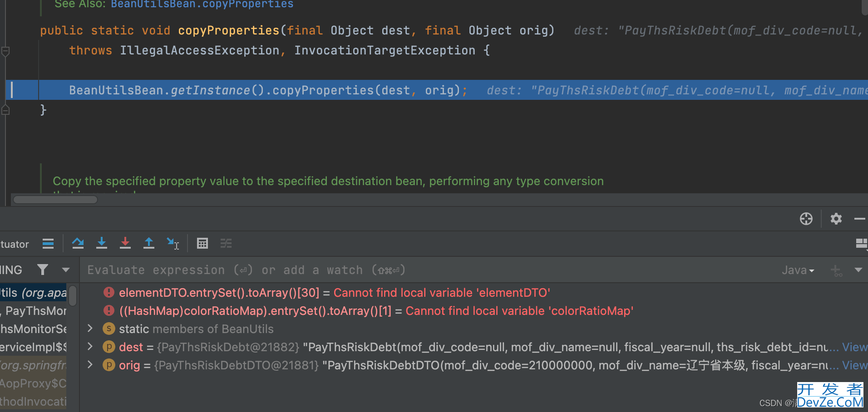Click the frames list vertical scrollbar

click(73, 295)
